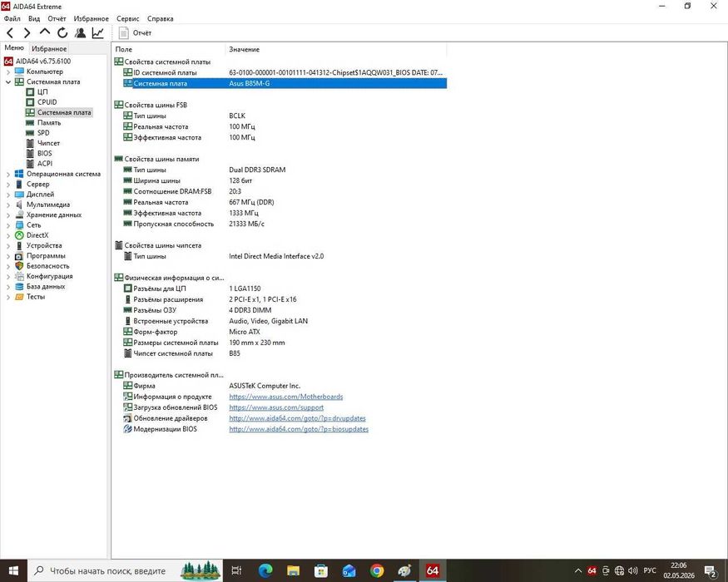Click the Безопасность shield icon

pyautogui.click(x=19, y=266)
